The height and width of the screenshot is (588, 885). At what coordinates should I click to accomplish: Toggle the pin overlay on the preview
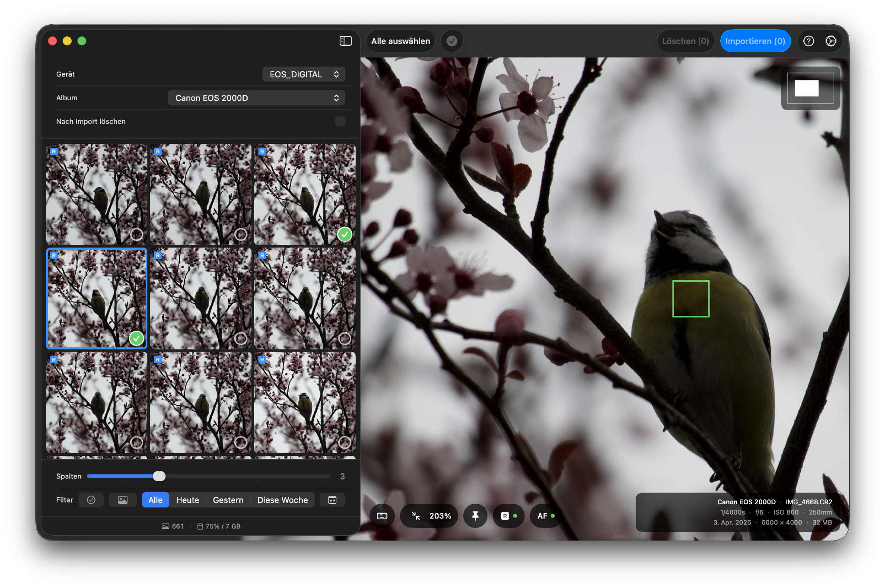475,516
